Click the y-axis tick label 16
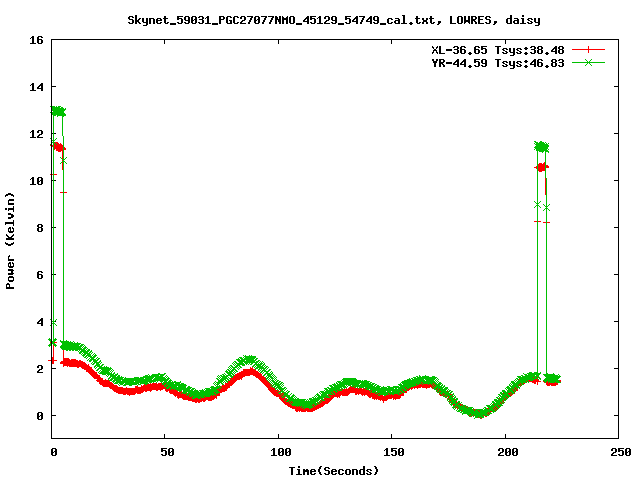Image resolution: width=640 pixels, height=480 pixels. click(36, 40)
